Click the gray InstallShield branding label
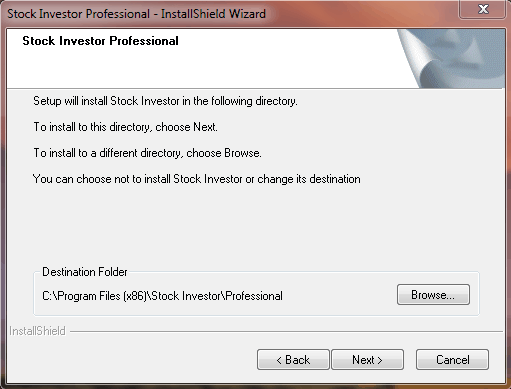511x389 pixels. click(x=37, y=331)
